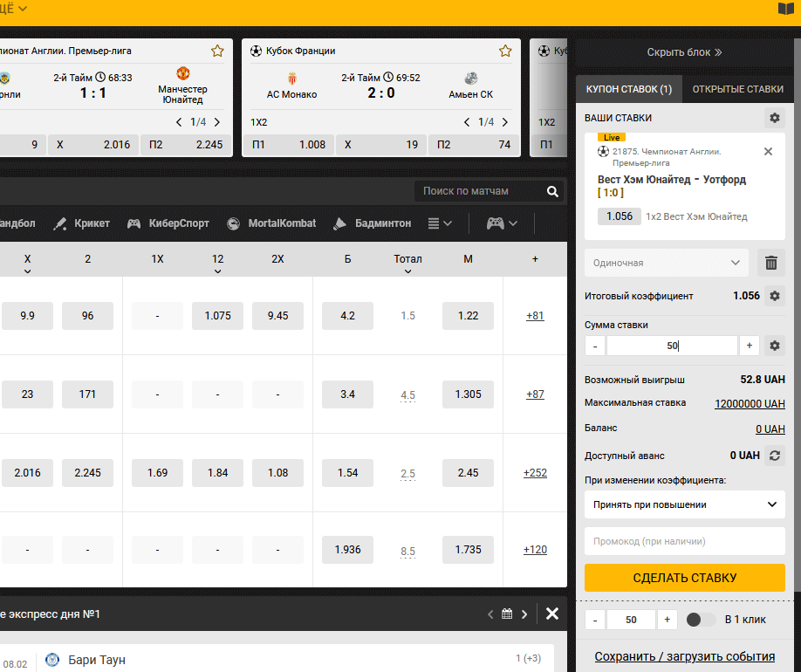The height and width of the screenshot is (672, 801).
Task: Open the Одиночная bet type dropdown
Action: click(666, 263)
